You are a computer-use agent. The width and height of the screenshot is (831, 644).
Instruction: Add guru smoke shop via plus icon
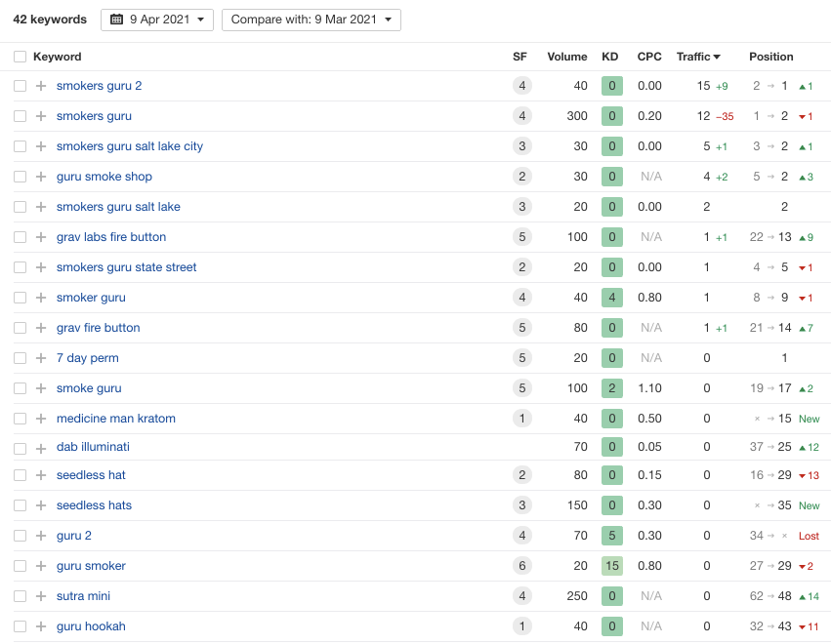pyautogui.click(x=41, y=177)
